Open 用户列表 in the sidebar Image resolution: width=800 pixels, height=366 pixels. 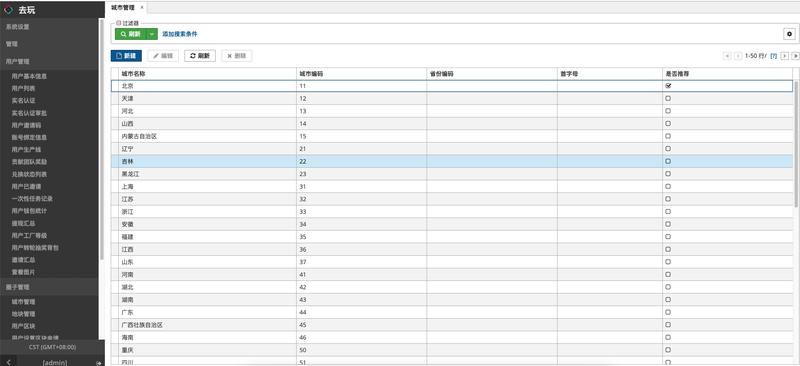pos(23,88)
